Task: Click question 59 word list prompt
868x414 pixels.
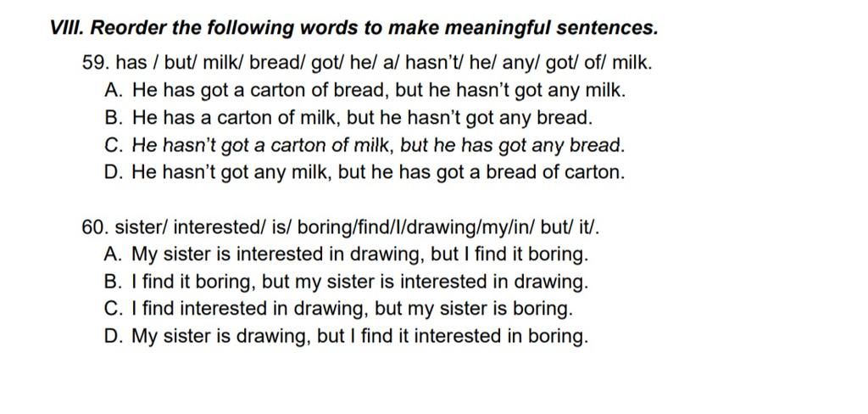Action: (368, 63)
